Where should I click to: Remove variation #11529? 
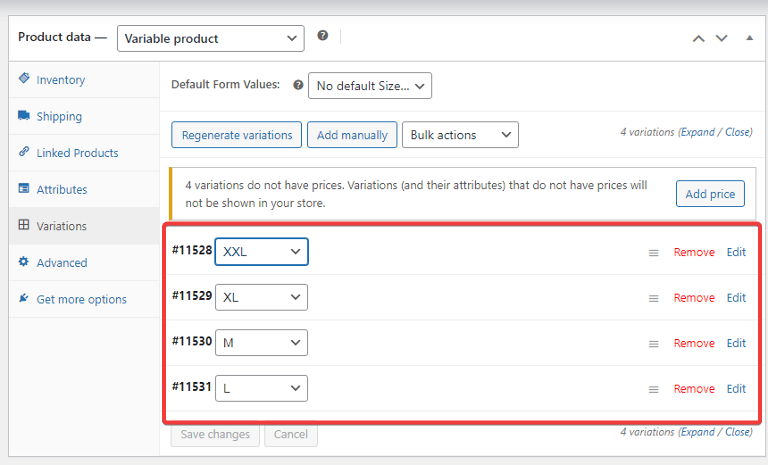coord(694,298)
